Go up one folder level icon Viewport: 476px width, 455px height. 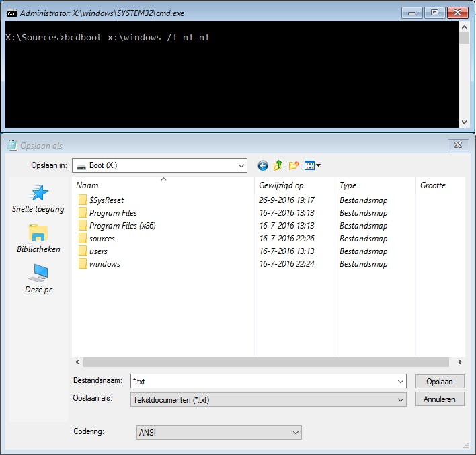(x=278, y=165)
